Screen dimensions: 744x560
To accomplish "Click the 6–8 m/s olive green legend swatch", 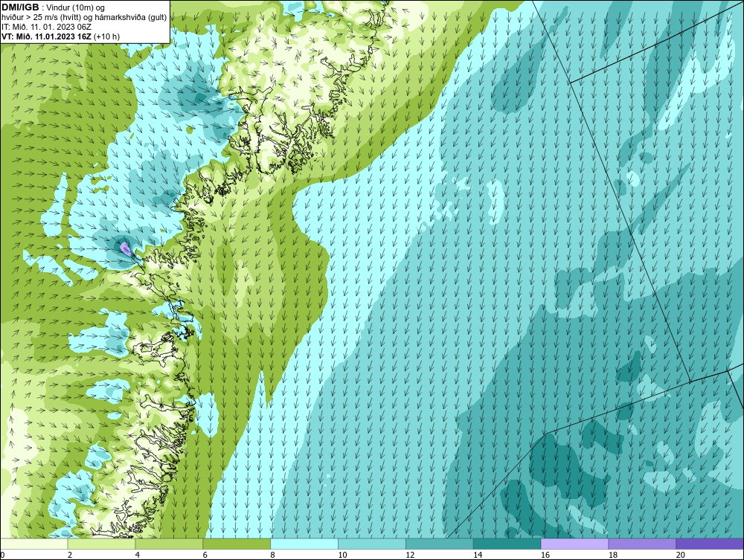I will (237, 544).
